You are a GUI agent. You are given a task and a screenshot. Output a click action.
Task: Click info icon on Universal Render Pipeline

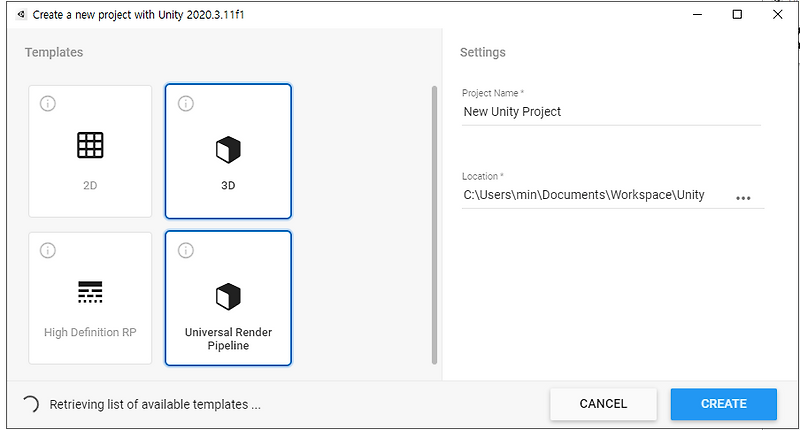pos(185,250)
